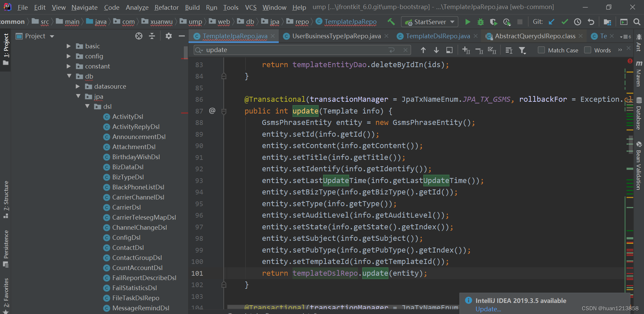Collapse the db folder

[69, 76]
